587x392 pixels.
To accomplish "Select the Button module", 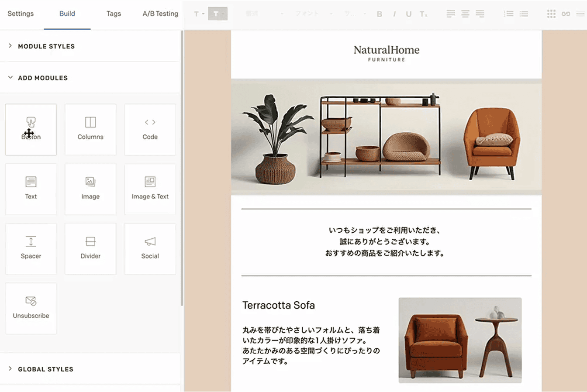I will coord(31,129).
